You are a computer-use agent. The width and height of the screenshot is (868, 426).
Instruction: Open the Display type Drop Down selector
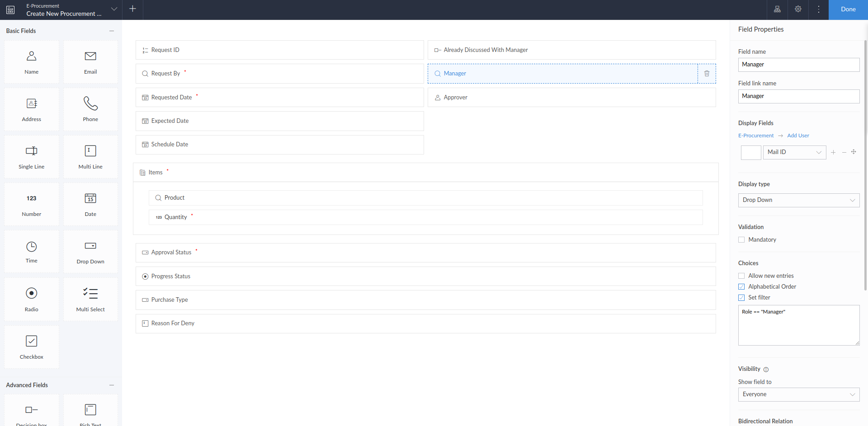point(798,200)
